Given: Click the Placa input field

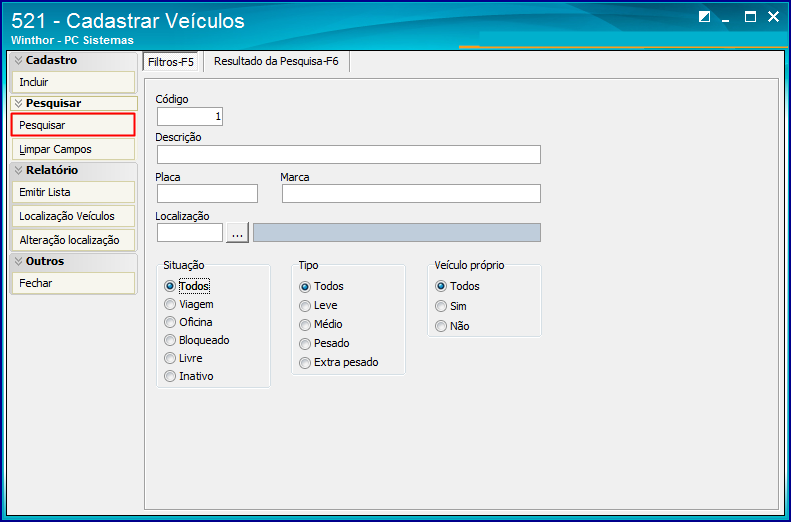Looking at the screenshot, I should pos(207,194).
